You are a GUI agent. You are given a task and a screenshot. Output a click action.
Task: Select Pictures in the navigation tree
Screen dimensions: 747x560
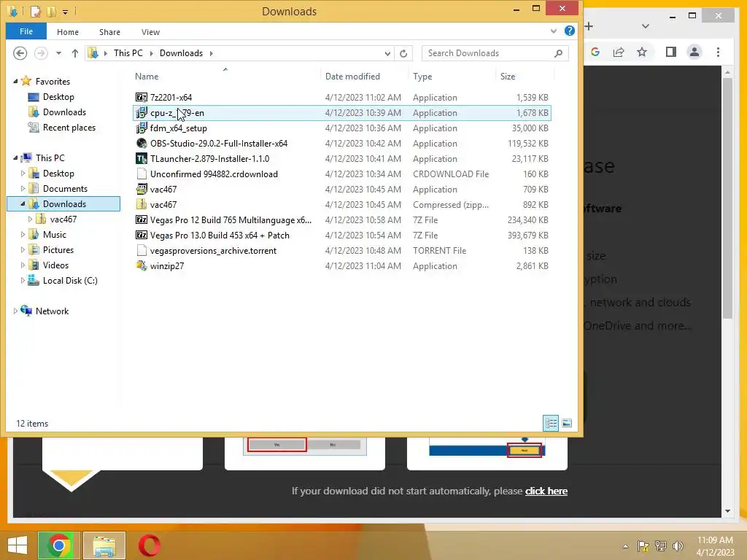58,250
